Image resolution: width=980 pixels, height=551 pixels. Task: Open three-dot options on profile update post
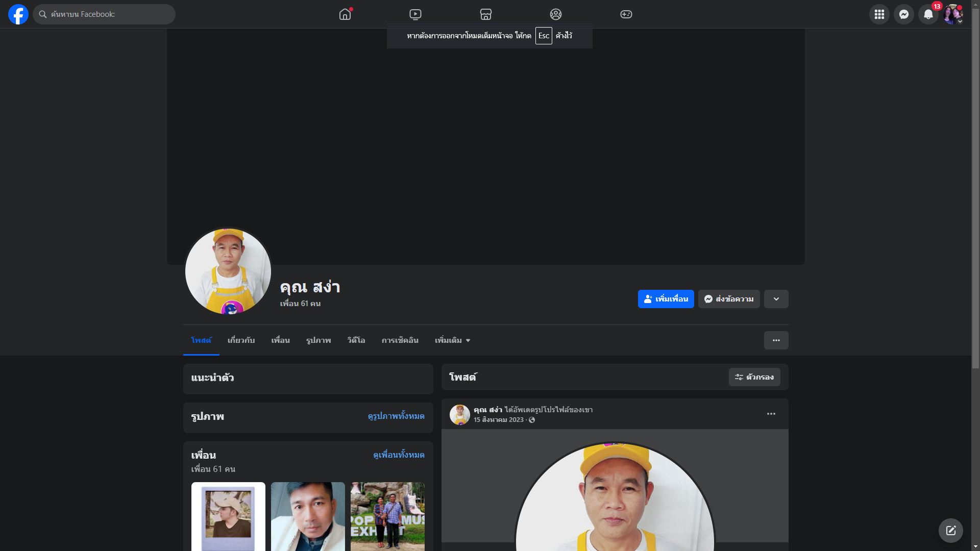pos(771,414)
